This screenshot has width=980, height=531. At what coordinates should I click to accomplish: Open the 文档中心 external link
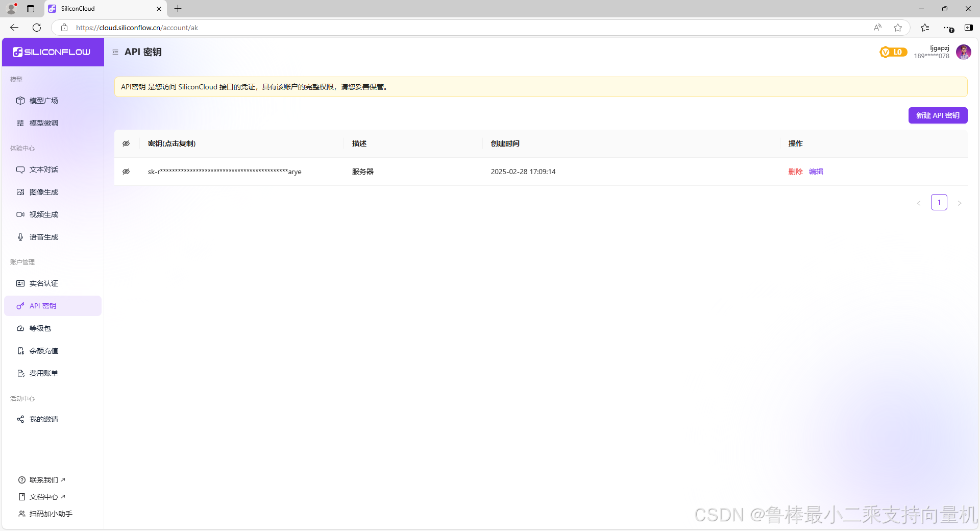(42, 497)
